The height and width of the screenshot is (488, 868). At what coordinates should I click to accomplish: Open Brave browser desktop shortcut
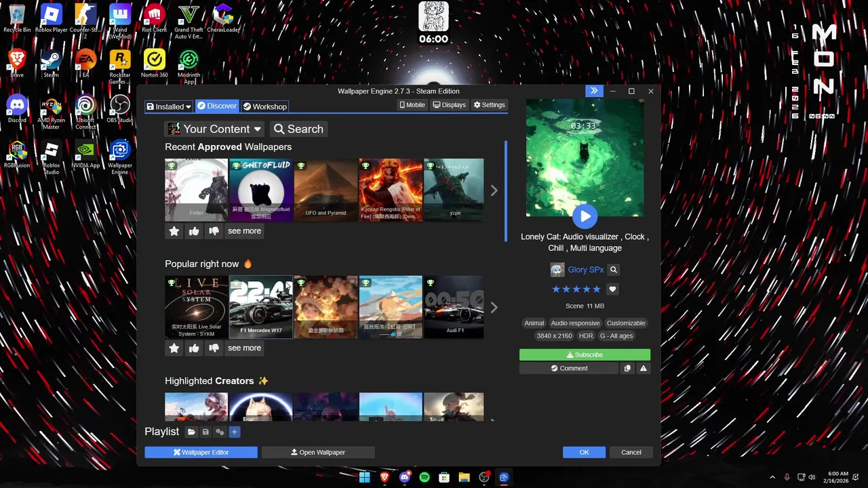click(x=17, y=63)
